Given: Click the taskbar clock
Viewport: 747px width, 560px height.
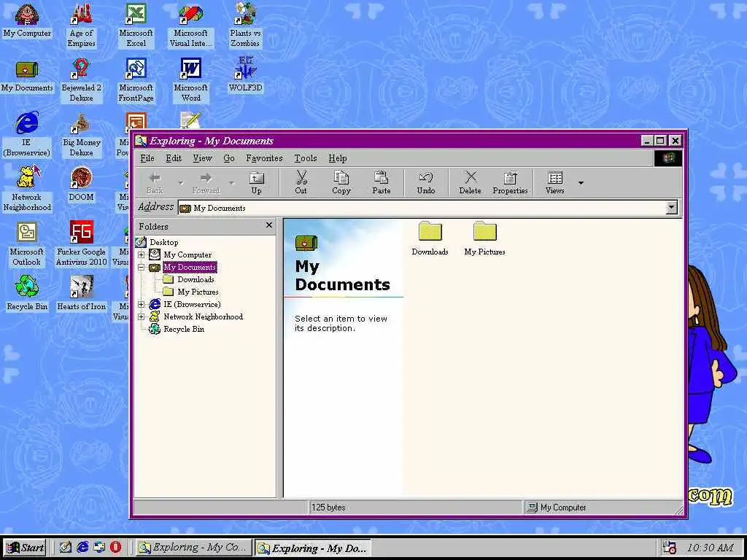Looking at the screenshot, I should (710, 548).
